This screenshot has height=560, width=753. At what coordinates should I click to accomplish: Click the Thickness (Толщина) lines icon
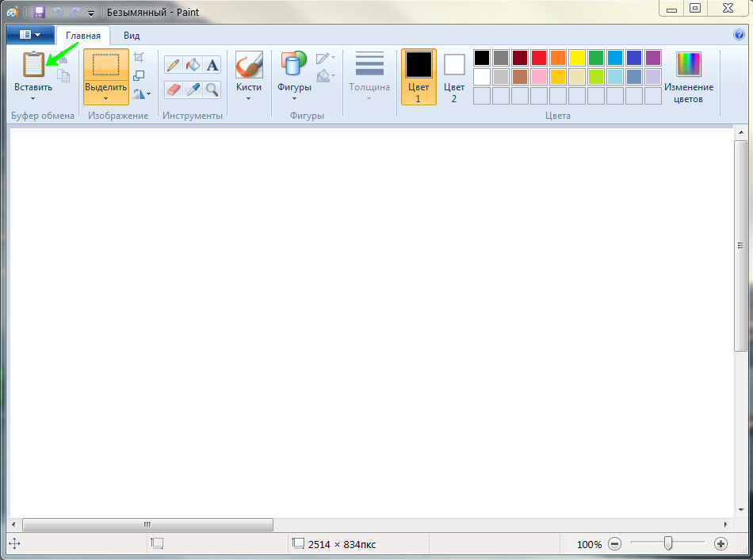pos(369,63)
